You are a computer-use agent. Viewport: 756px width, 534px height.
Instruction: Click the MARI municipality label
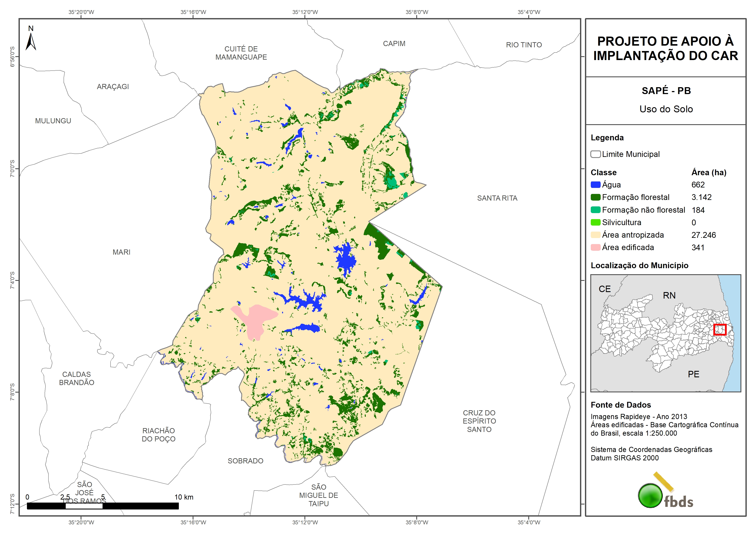[122, 252]
